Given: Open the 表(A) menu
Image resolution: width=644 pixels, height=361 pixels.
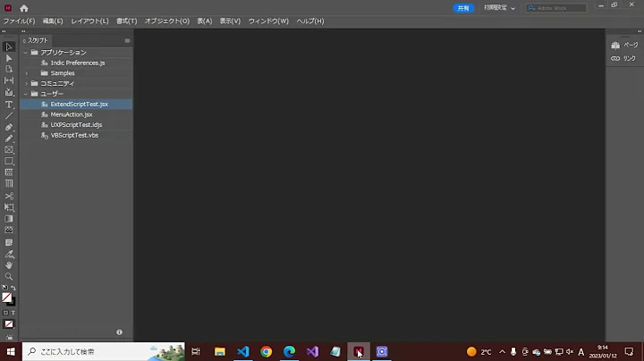Looking at the screenshot, I should [205, 21].
